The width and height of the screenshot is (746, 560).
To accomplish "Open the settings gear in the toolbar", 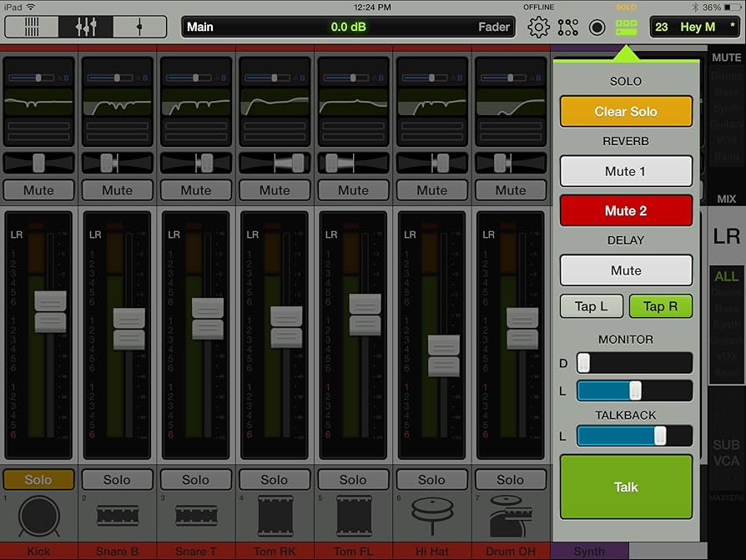I will tap(539, 27).
